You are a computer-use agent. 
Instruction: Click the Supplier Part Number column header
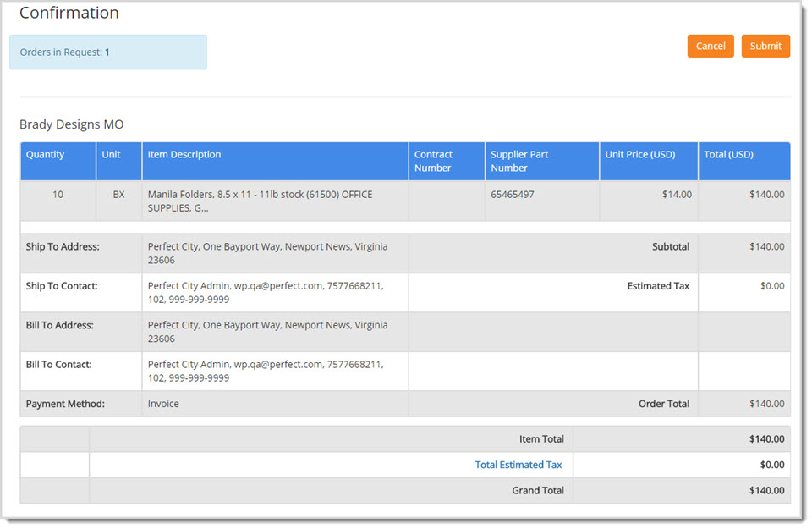[x=541, y=161]
